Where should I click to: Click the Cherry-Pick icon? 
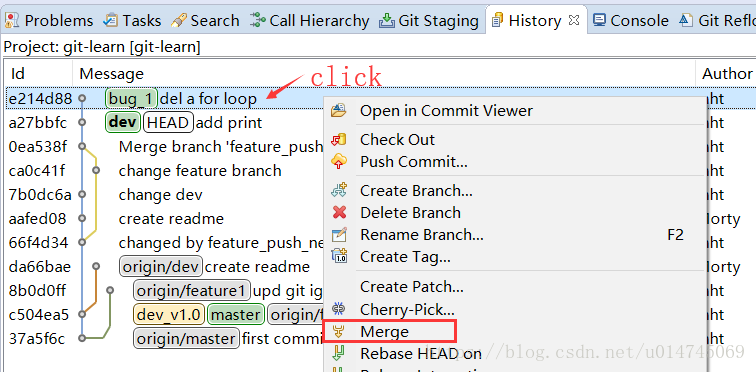pos(339,309)
